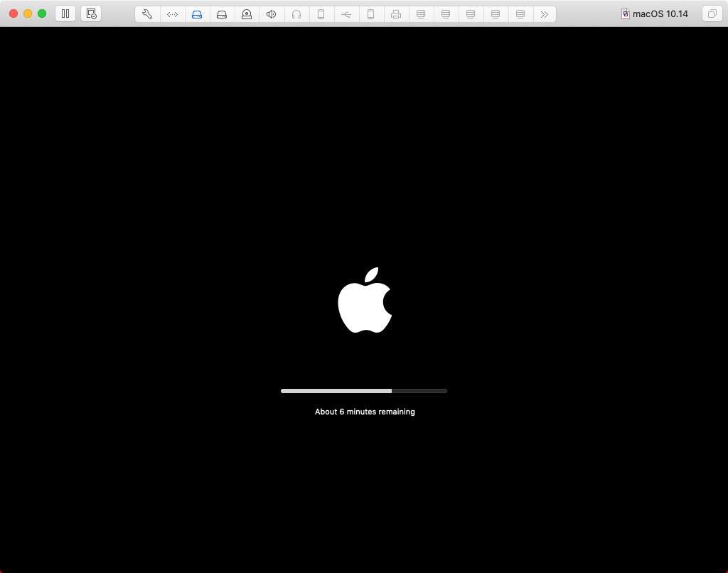Open virtual machine settings with the wrench icon
728x573 pixels.
coord(147,14)
